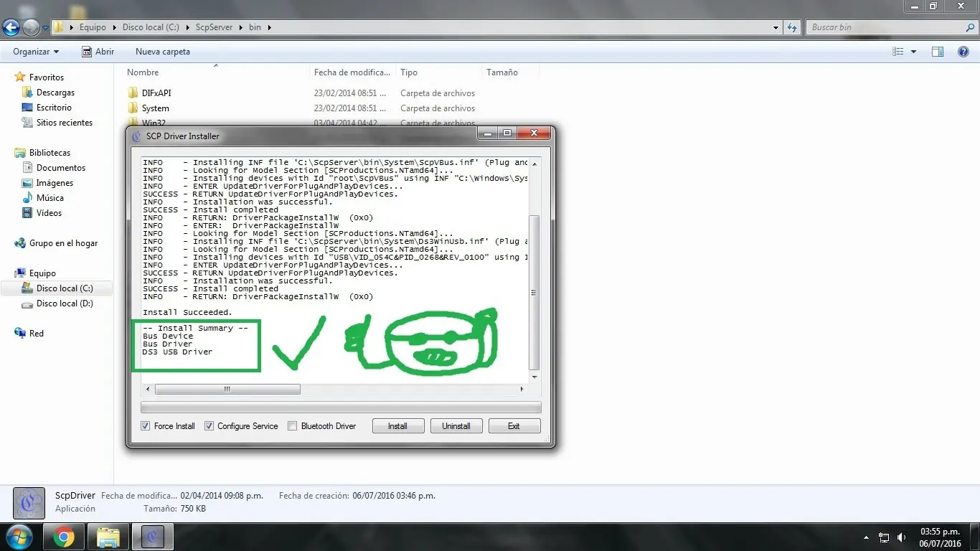Click the Uninstall button

(456, 426)
